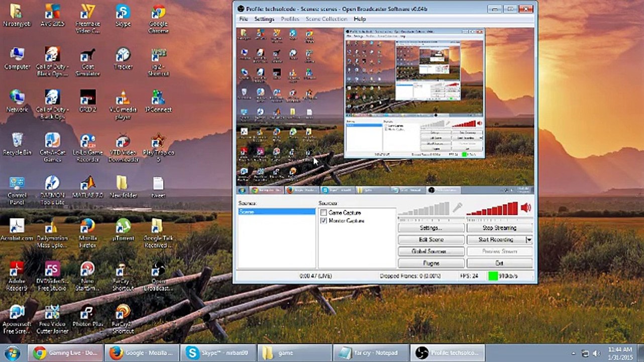644x362 pixels.
Task: Select the FarCry2 Shortcut desktop icon
Action: 123,319
